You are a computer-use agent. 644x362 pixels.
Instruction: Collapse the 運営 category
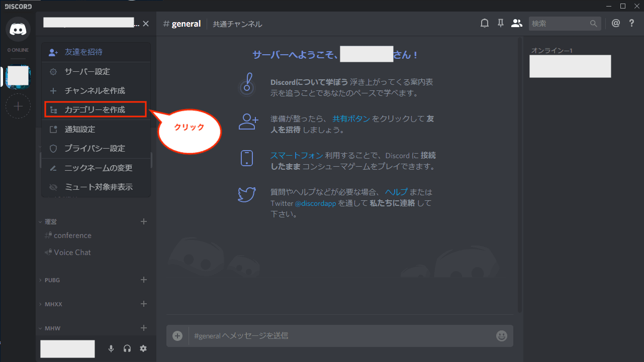50,221
